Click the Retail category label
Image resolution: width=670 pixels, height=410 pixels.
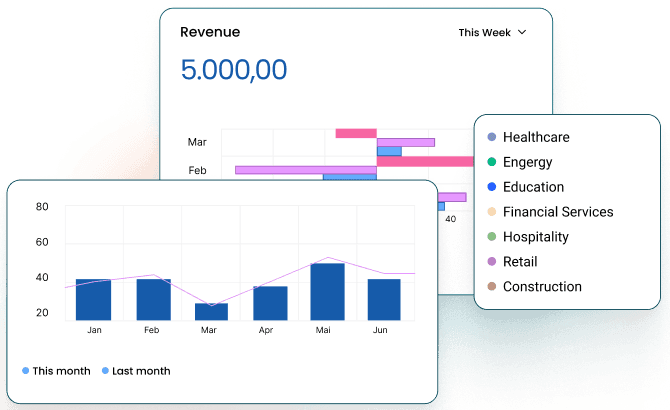click(x=520, y=262)
